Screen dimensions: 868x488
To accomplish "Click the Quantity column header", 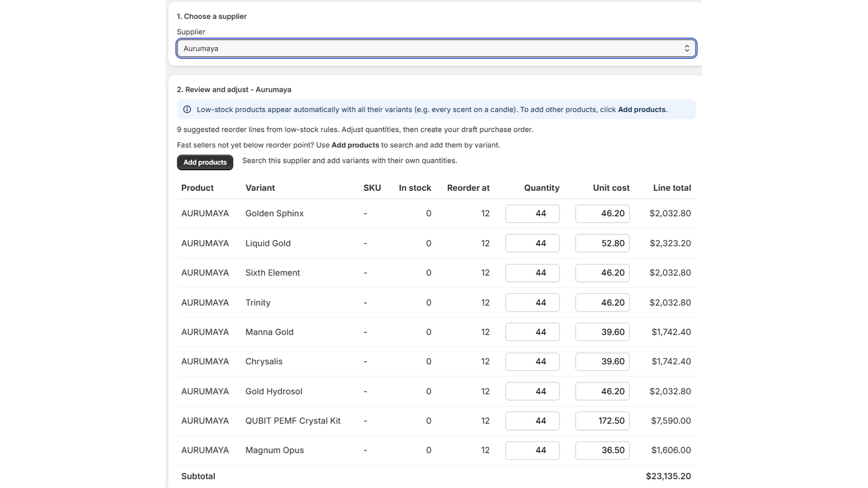I will (x=541, y=188).
